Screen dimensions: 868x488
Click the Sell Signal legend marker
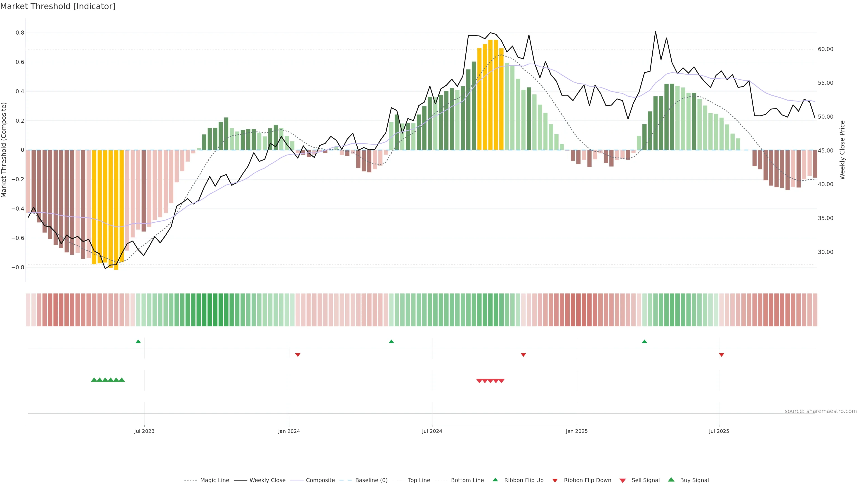coord(622,481)
